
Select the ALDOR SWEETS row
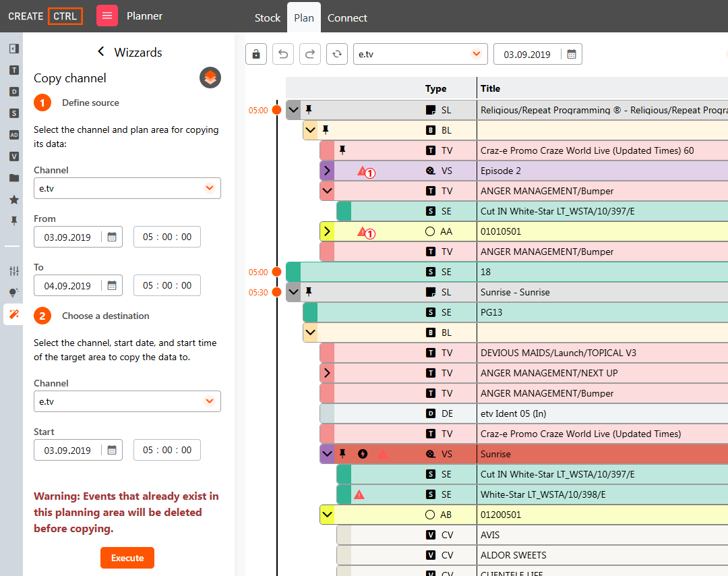click(532, 555)
